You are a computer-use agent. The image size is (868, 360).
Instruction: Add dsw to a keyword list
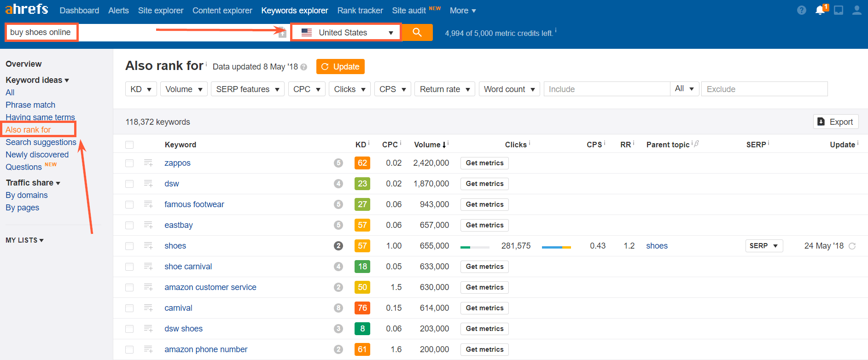tap(148, 184)
